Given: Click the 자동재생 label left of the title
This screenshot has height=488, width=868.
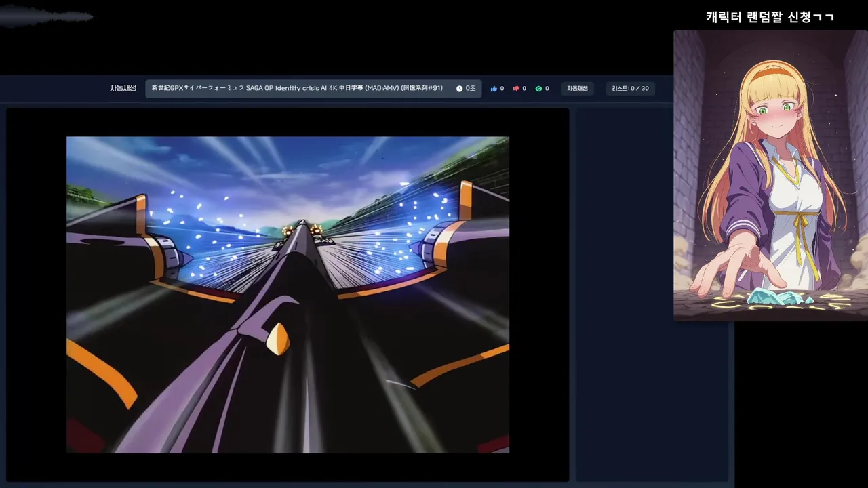Looking at the screenshot, I should [x=123, y=88].
